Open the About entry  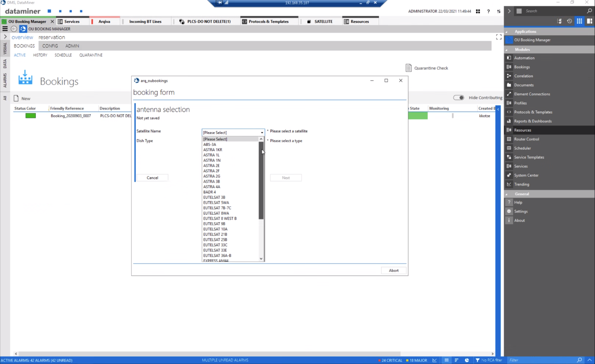(519, 220)
